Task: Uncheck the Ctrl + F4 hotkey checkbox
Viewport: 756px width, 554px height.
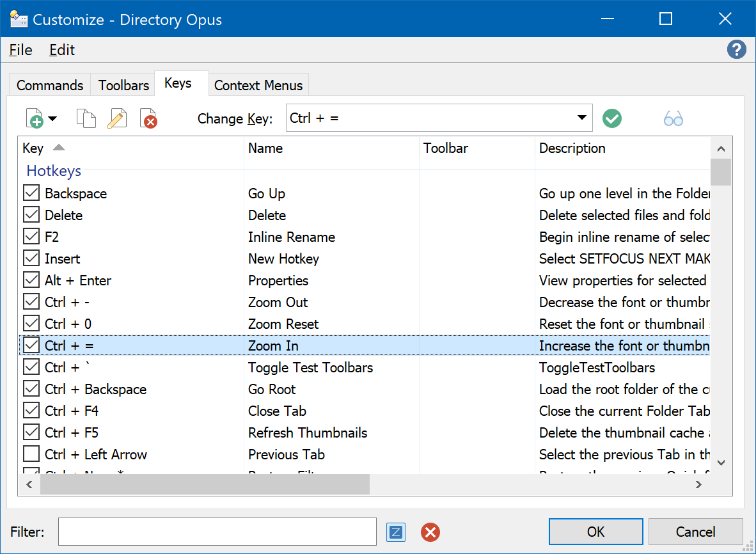Action: click(x=31, y=410)
